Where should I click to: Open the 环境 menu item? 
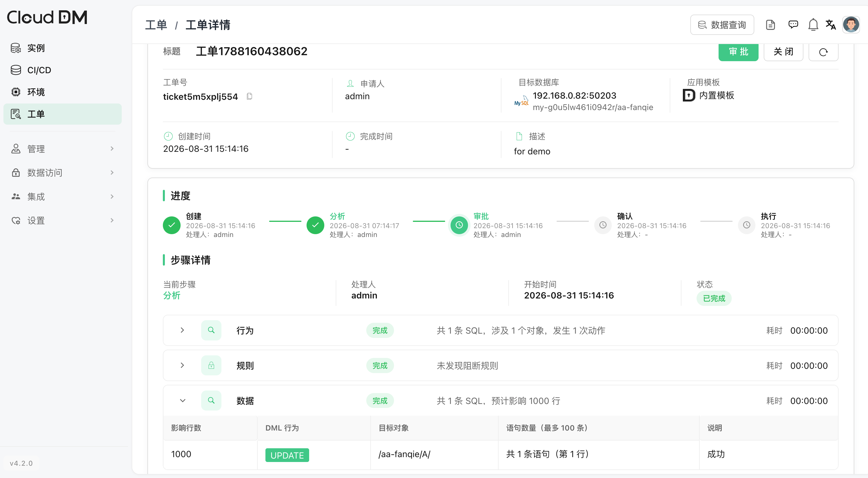62,92
